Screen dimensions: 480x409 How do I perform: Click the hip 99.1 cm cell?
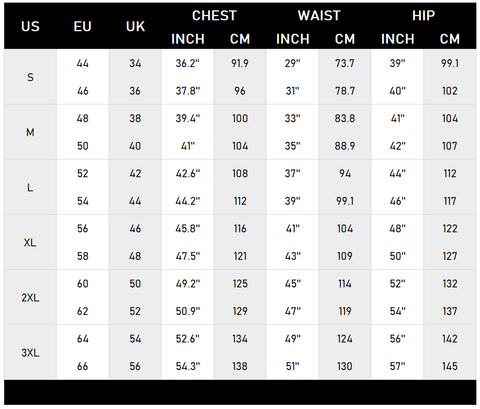coord(450,63)
